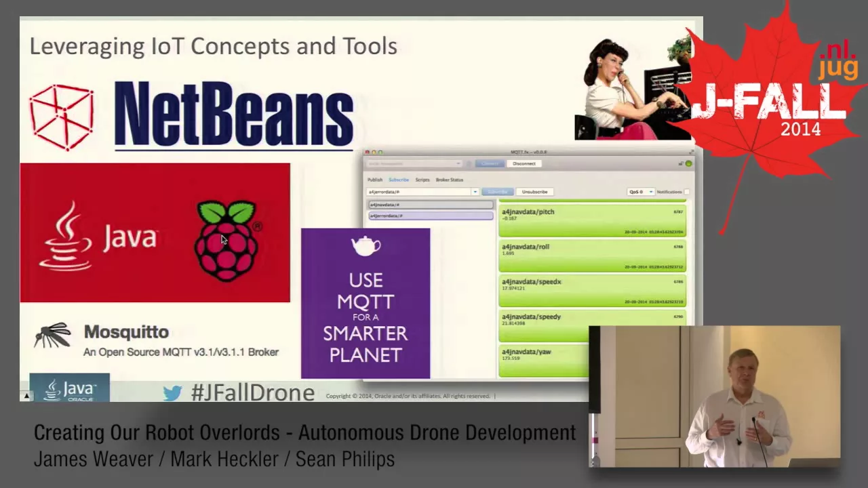Click the speaker video inset
Image resolution: width=868 pixels, height=488 pixels.
point(715,397)
